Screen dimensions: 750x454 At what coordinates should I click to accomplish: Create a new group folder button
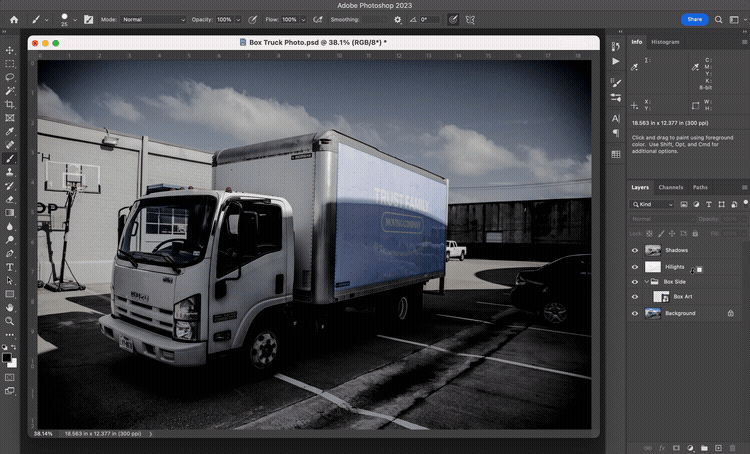(704, 448)
